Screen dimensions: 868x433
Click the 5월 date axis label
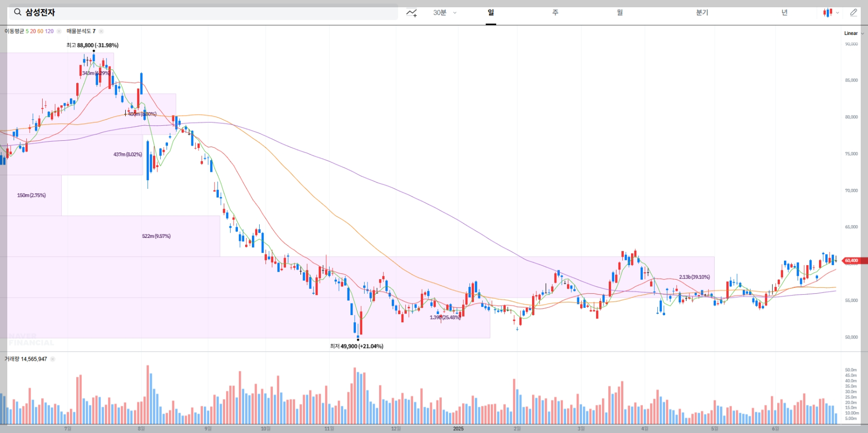715,429
